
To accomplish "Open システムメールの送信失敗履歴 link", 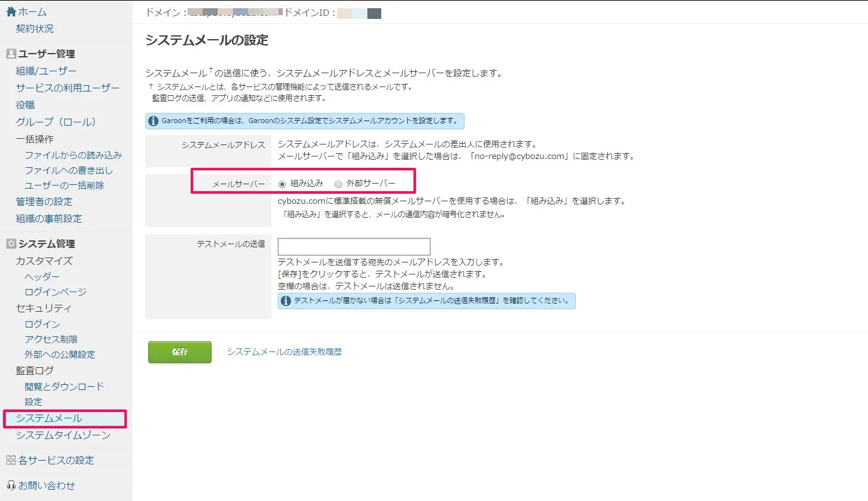I will point(284,351).
